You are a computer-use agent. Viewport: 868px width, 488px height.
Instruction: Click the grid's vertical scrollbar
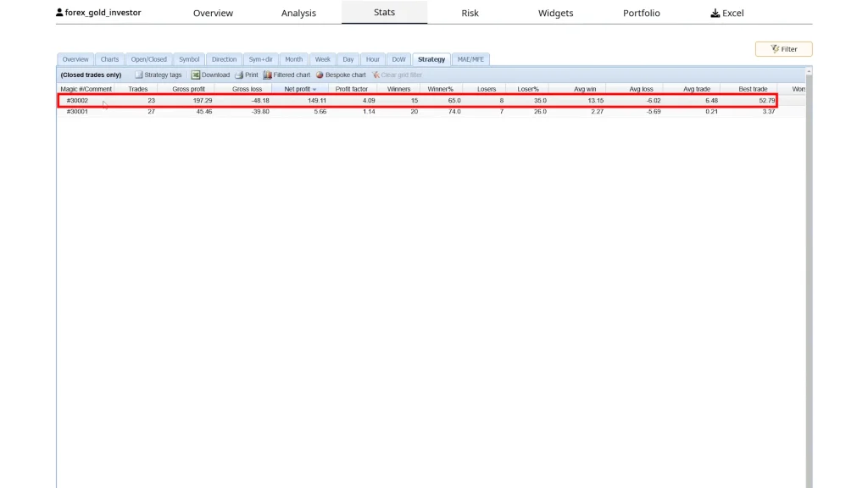coord(809,254)
